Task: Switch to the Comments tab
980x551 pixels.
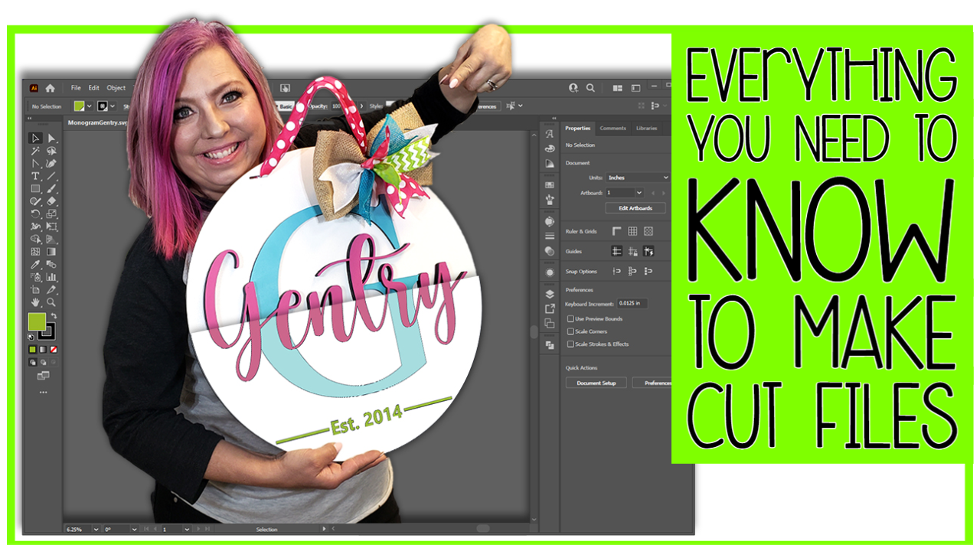Action: (x=613, y=129)
